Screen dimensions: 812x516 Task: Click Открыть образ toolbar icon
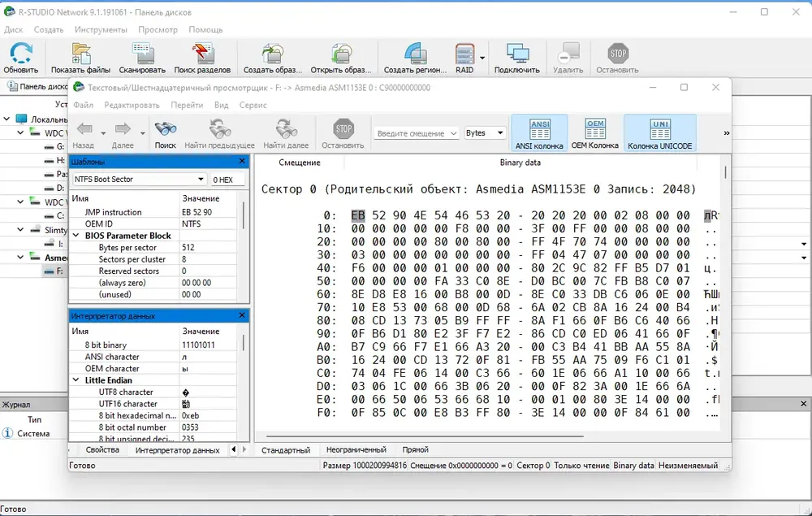[341, 54]
